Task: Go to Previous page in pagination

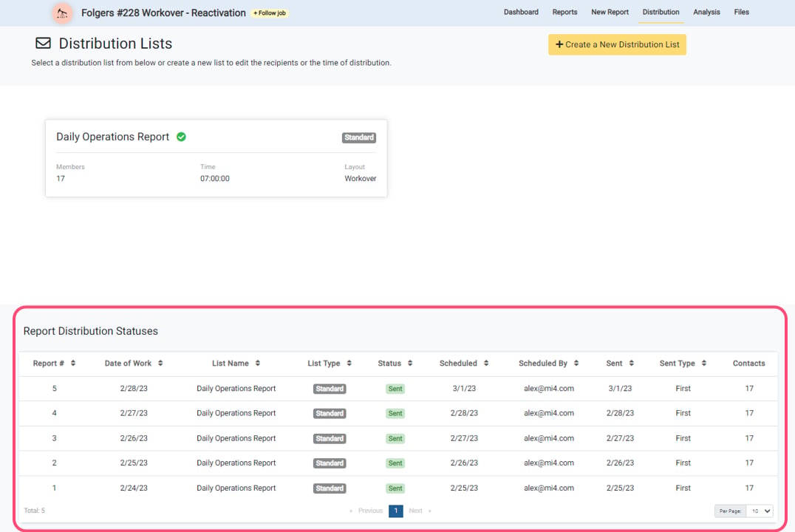Action: click(x=370, y=511)
